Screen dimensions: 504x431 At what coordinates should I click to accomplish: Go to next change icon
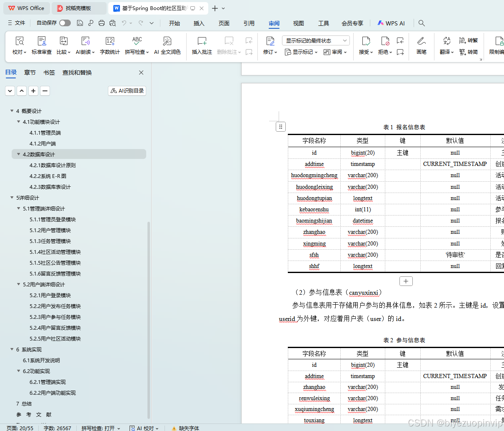pos(400,52)
